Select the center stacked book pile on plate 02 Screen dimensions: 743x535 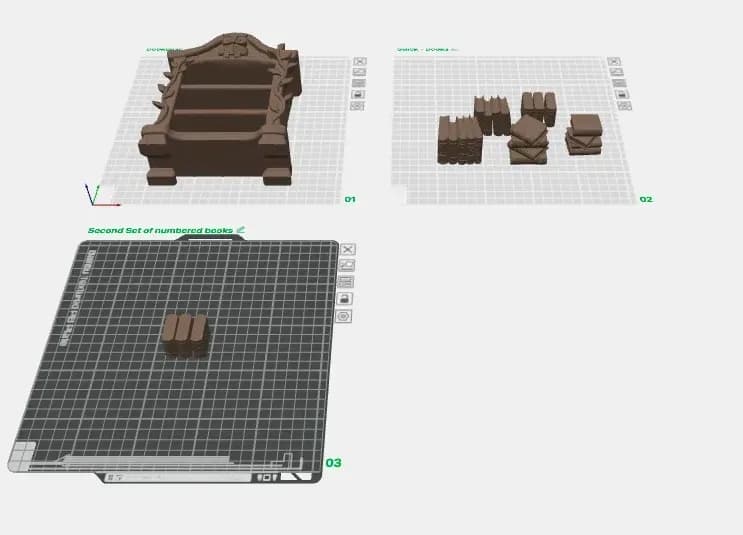coord(528,140)
